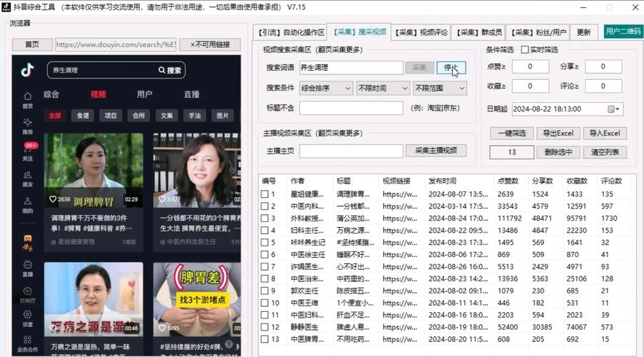Open the 业务合作 business icon in sidebar
This screenshot has width=644, height=357.
[28, 340]
